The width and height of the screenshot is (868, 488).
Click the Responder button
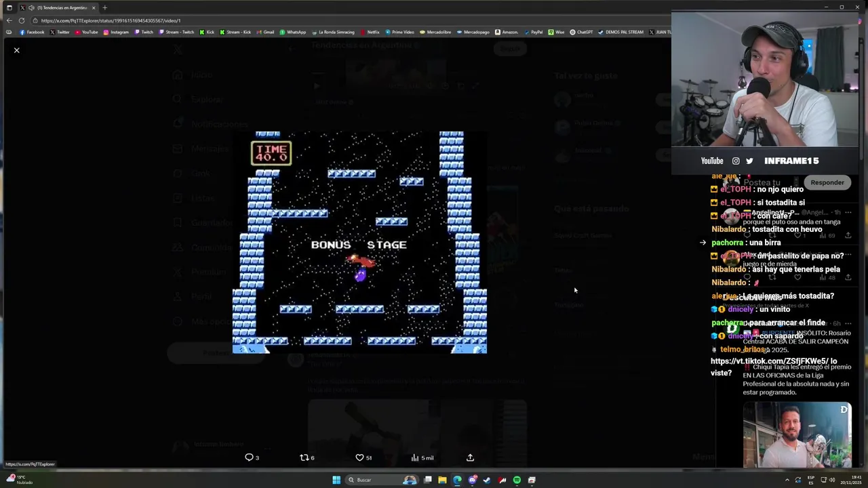click(827, 182)
